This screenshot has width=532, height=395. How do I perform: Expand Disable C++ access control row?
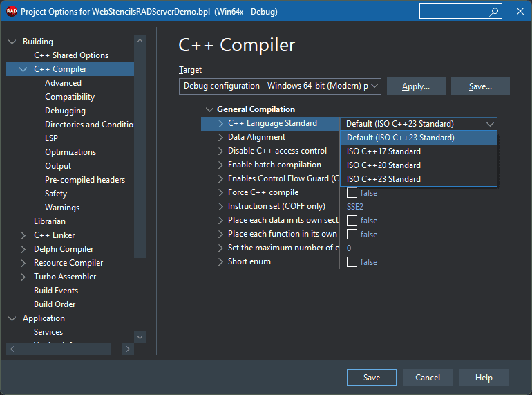pyautogui.click(x=220, y=151)
